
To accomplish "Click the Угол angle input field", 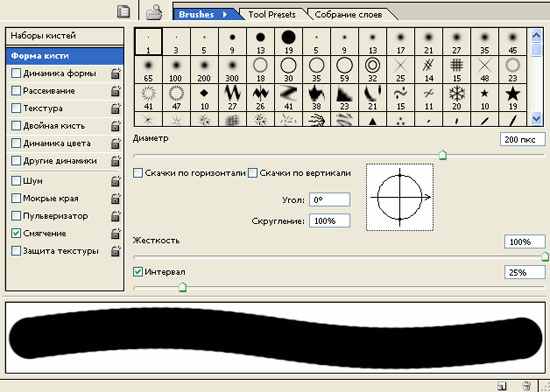I will [330, 200].
